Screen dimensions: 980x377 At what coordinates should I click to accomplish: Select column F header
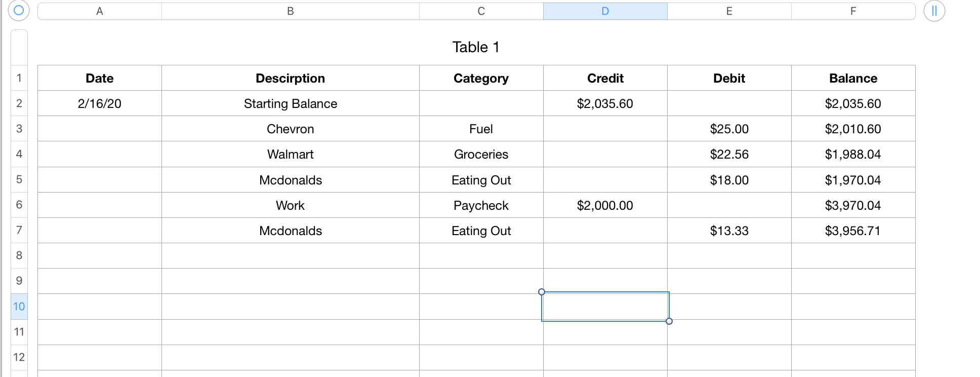point(853,11)
